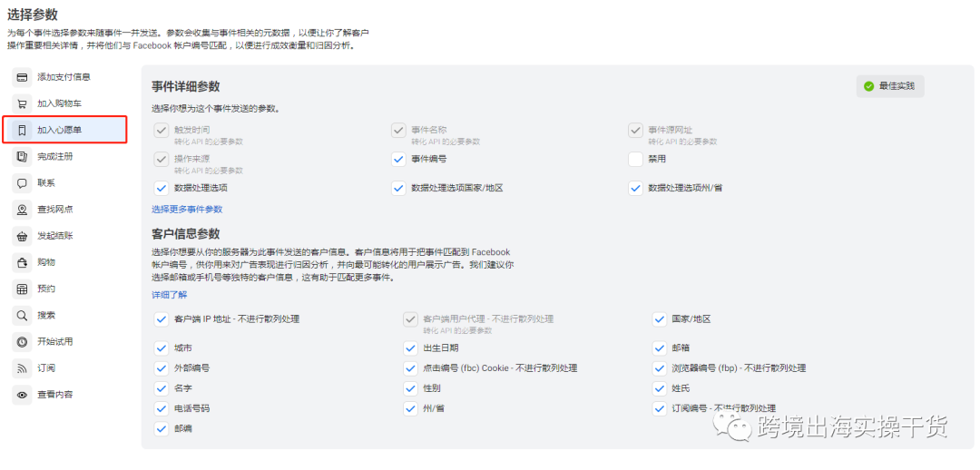Click the credit card icon for 添加支付信息
Image resolution: width=980 pixels, height=470 pixels.
(22, 77)
